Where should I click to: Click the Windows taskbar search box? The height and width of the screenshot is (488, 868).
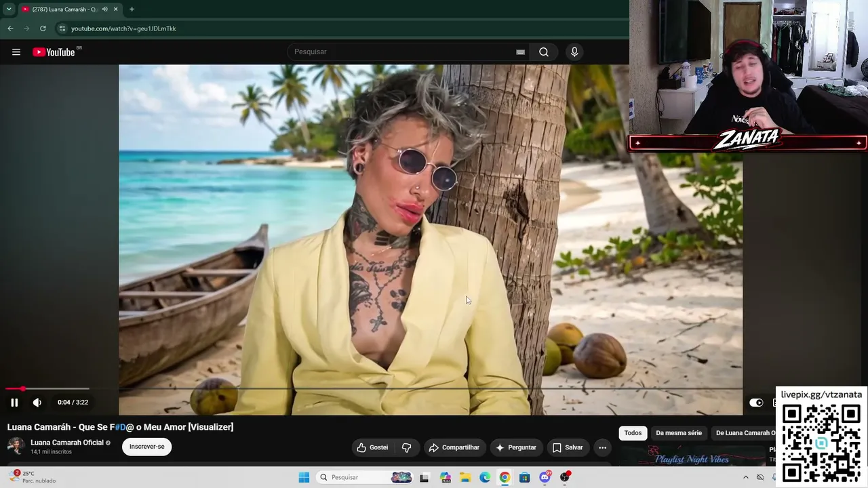click(365, 477)
